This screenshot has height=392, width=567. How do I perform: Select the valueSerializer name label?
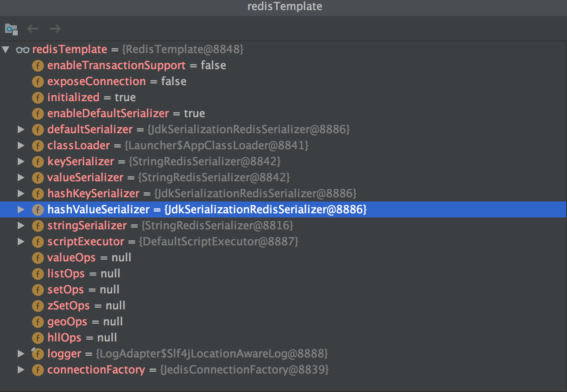(x=85, y=177)
